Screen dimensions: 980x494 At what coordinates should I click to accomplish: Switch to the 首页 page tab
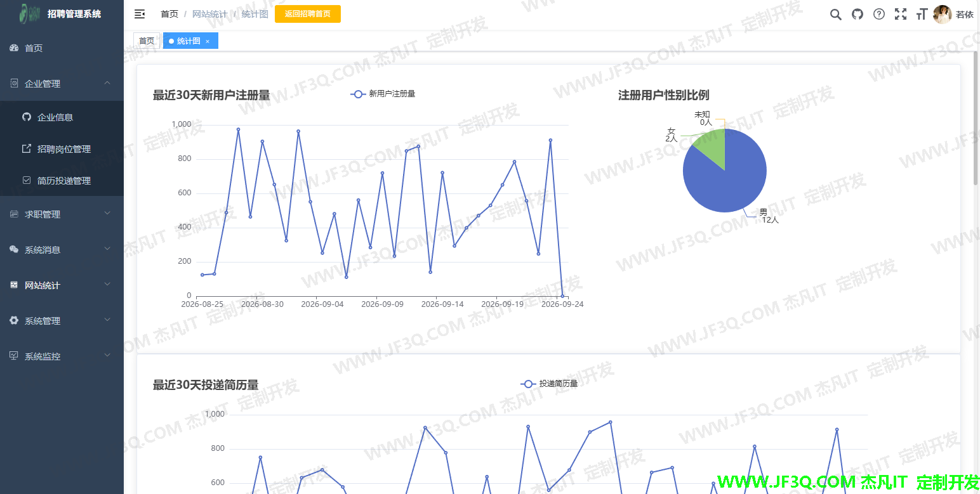pos(147,41)
